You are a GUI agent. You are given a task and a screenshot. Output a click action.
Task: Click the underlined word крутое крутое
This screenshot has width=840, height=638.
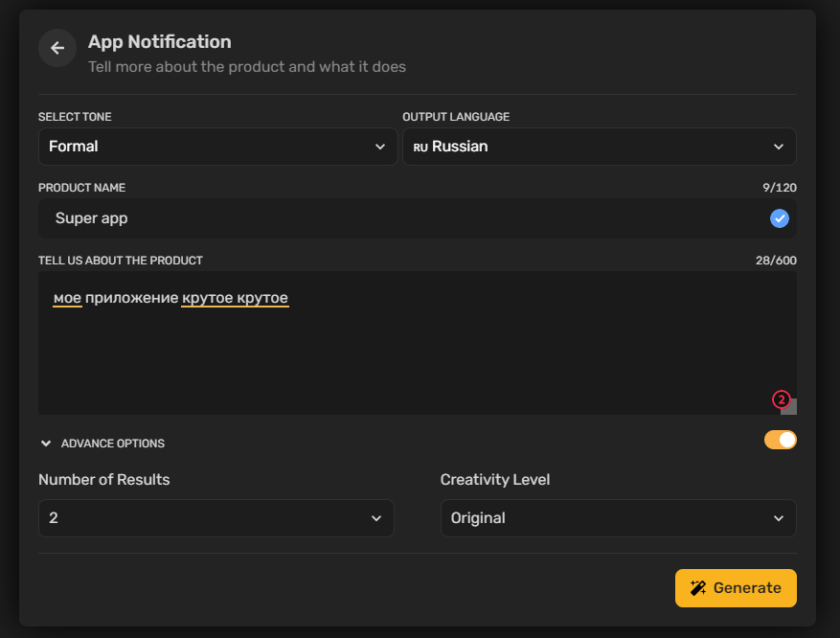(x=236, y=298)
